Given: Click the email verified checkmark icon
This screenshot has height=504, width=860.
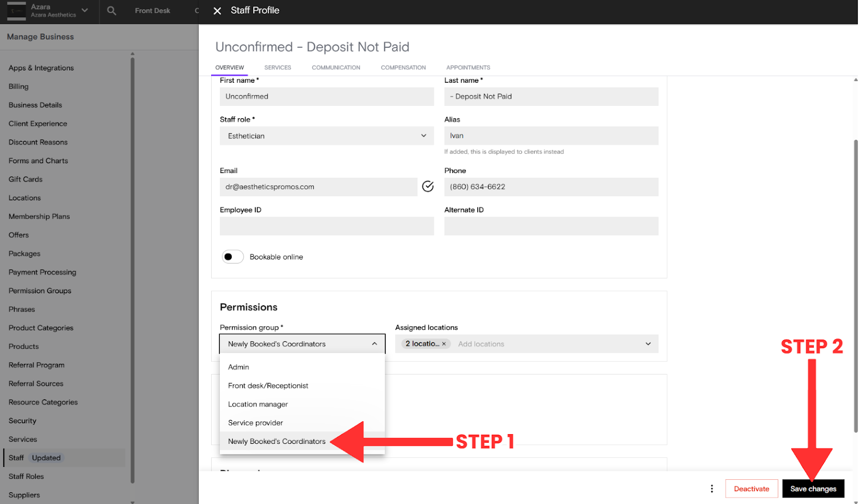Looking at the screenshot, I should (x=428, y=186).
